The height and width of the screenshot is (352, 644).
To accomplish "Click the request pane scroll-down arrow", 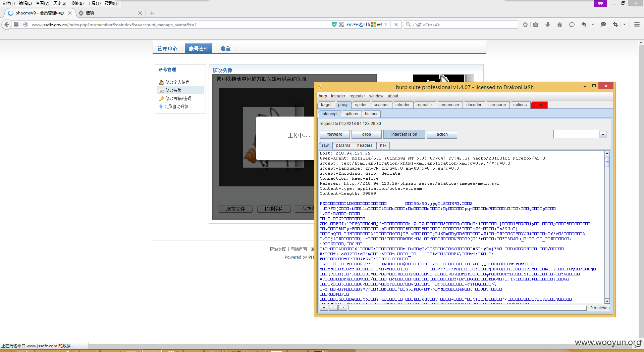I will tap(607, 301).
